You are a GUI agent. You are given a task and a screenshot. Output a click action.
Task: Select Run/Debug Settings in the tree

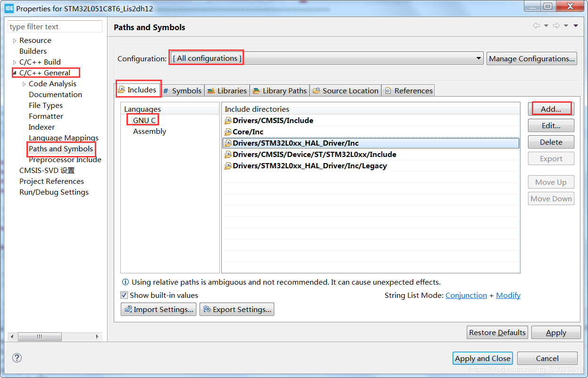54,192
